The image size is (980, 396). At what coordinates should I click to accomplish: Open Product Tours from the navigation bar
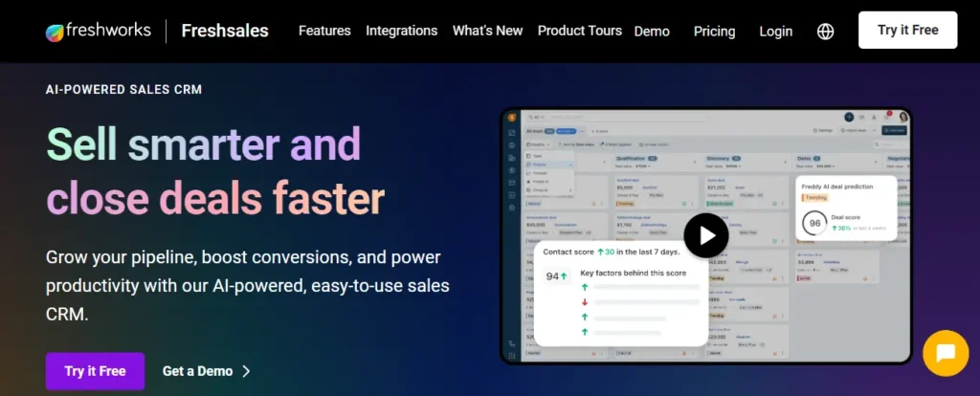click(579, 31)
